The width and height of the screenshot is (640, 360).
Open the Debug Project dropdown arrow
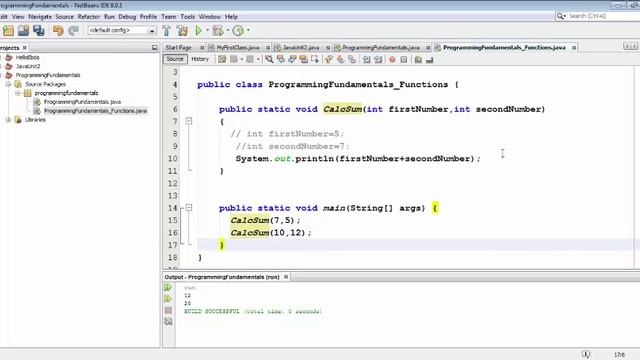[228, 31]
